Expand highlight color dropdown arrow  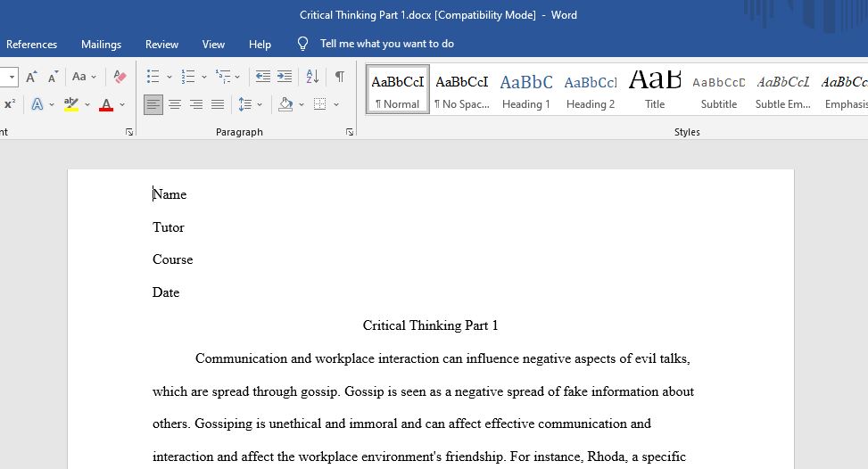click(87, 104)
